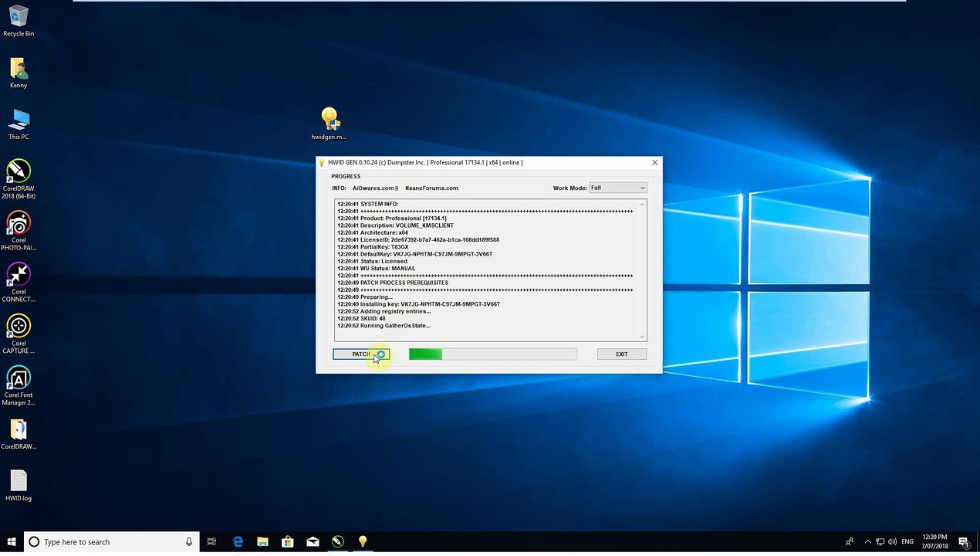Viewport: 980px width, 556px height.
Task: Select the Corel PHOTO-PAINT shortcut icon
Action: tap(19, 231)
